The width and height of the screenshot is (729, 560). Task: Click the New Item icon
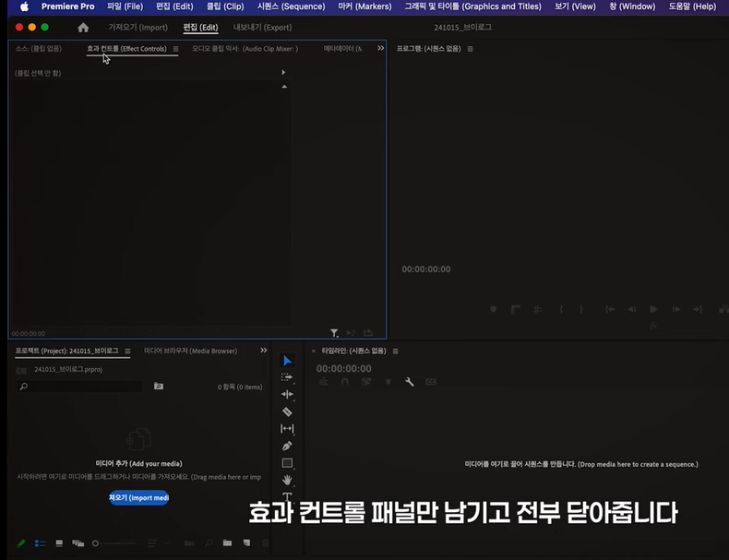(x=246, y=542)
